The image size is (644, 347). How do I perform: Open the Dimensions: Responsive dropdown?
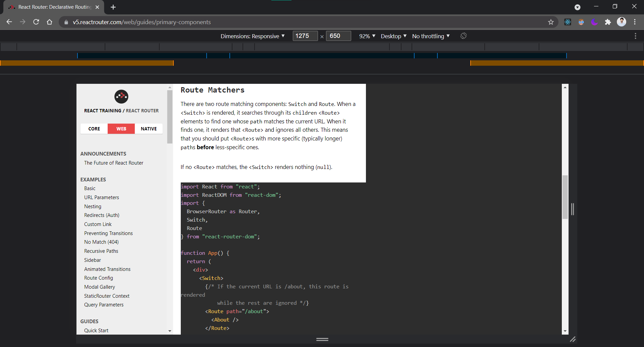click(253, 36)
